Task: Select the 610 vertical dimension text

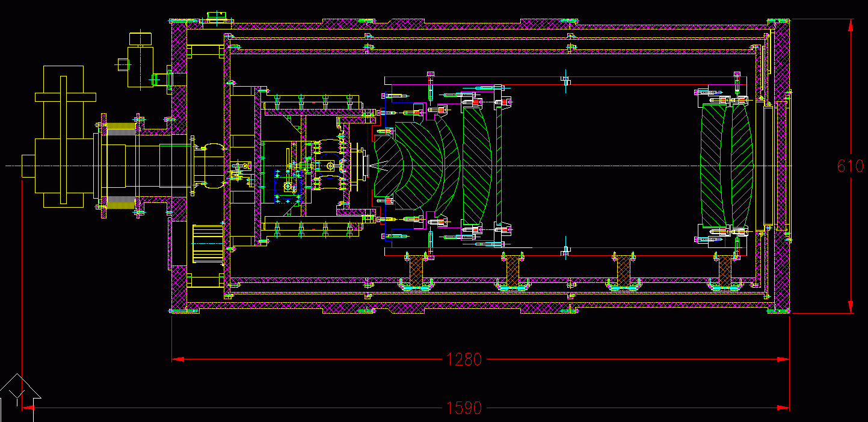Action: pyautogui.click(x=850, y=166)
